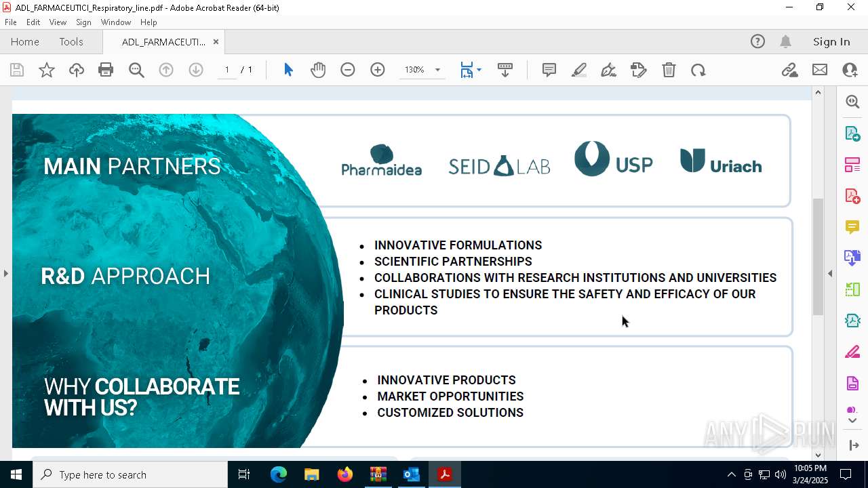The height and width of the screenshot is (488, 868).
Task: Switch to Home tab
Action: coord(25,41)
